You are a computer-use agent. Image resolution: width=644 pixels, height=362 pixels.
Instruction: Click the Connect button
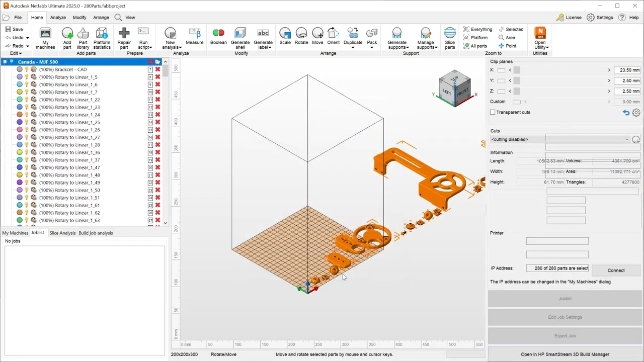[616, 270]
